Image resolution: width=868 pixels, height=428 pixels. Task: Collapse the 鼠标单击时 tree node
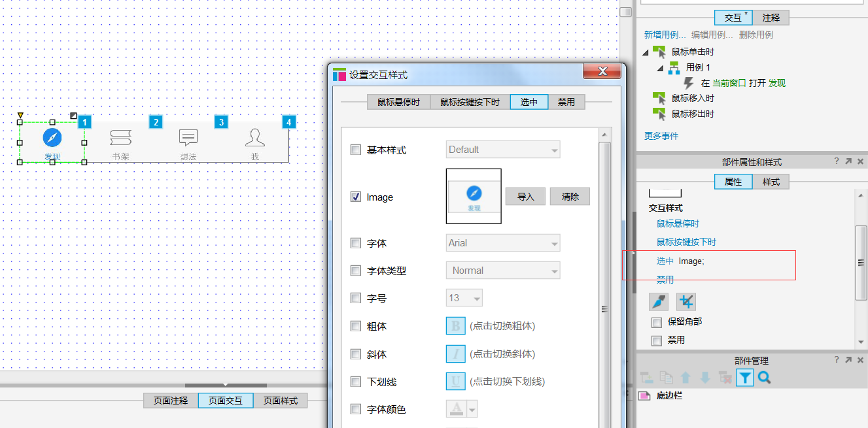tap(646, 52)
